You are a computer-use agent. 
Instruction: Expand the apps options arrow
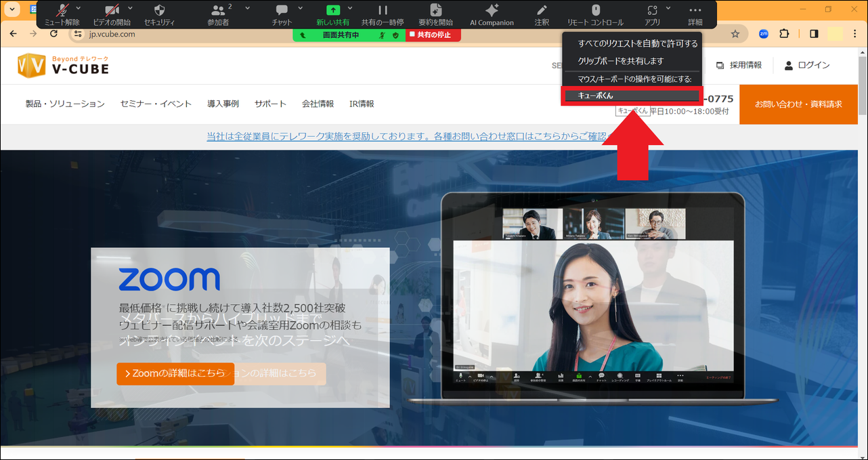pyautogui.click(x=668, y=8)
